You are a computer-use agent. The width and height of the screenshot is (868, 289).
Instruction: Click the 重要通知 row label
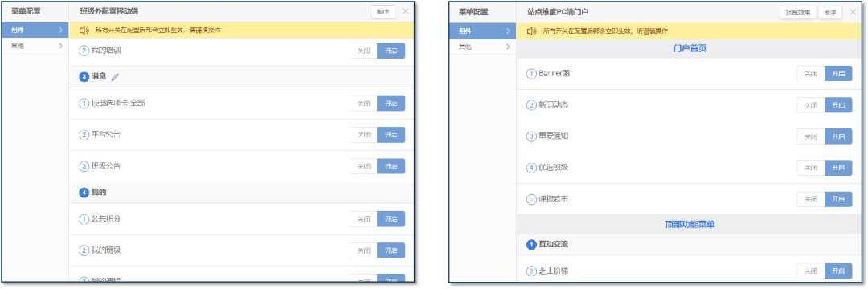(x=553, y=136)
